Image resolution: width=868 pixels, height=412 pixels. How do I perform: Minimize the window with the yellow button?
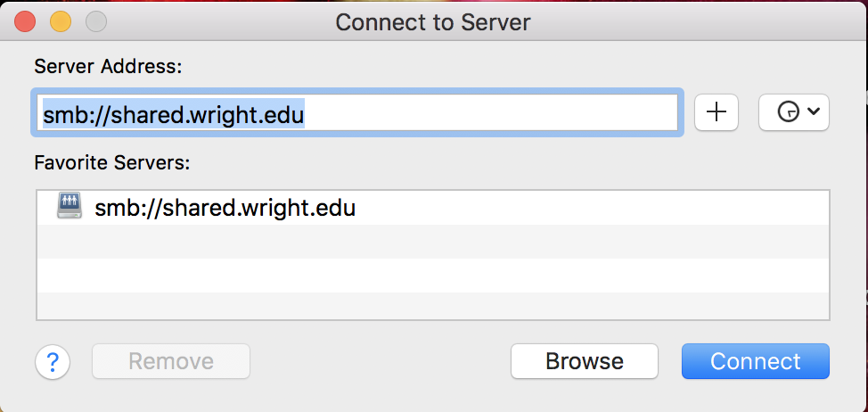[x=60, y=21]
